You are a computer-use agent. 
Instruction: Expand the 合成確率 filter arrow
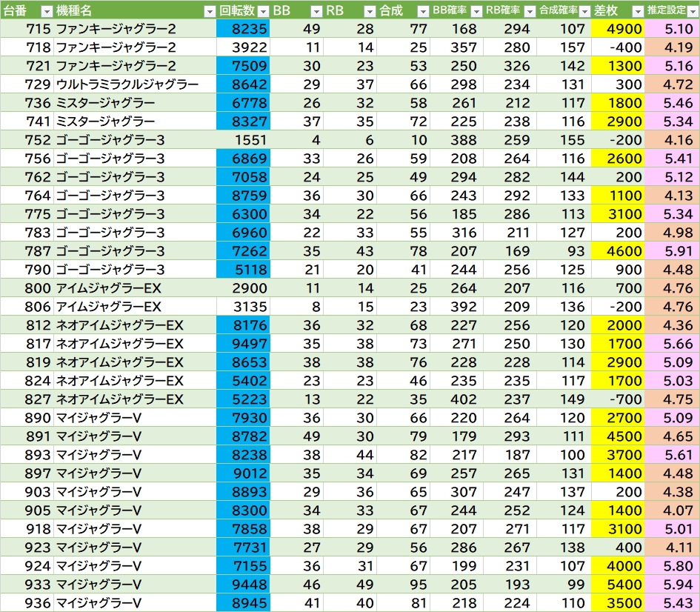tap(584, 11)
